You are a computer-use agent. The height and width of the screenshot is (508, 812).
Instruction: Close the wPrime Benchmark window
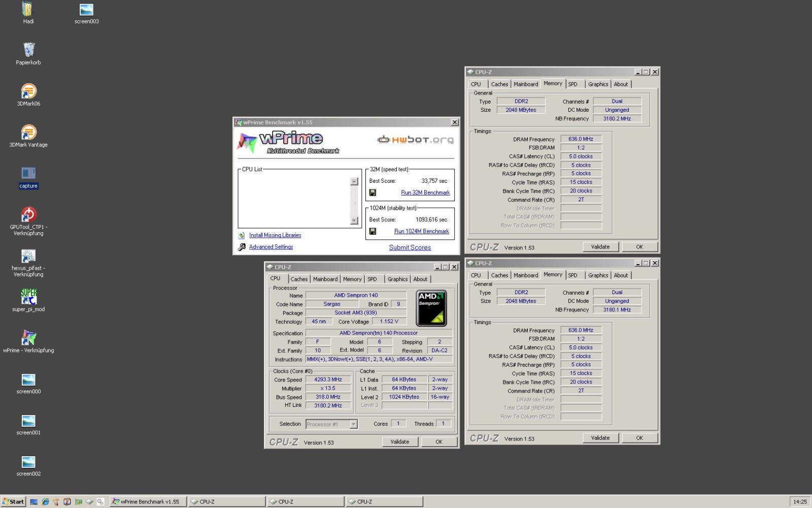click(455, 122)
